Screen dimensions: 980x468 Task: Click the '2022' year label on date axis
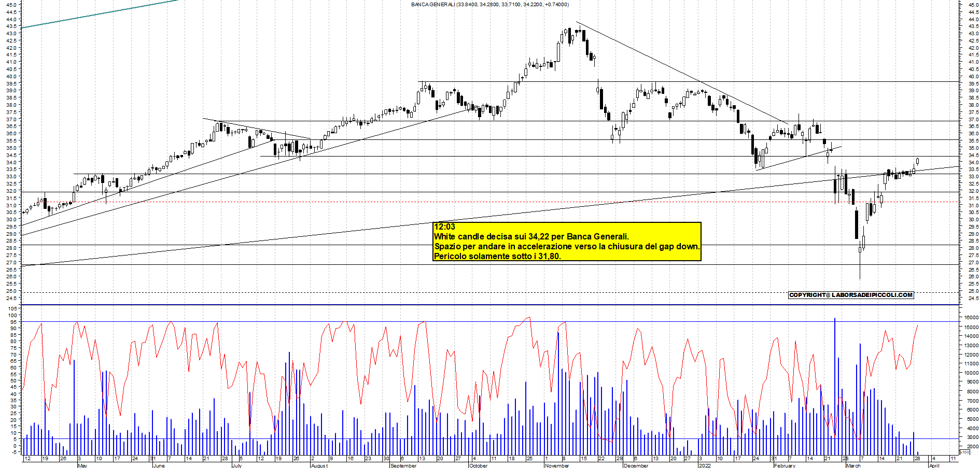tap(705, 465)
